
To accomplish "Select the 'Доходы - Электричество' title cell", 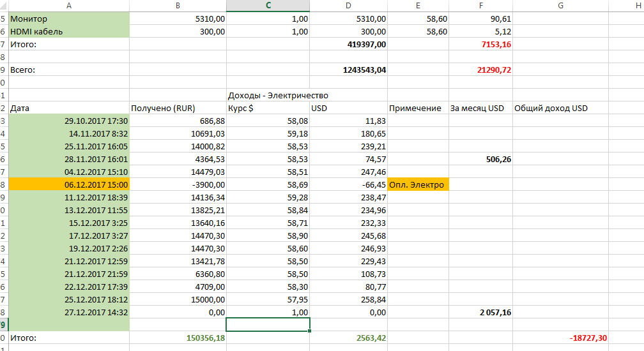I will tap(278, 96).
